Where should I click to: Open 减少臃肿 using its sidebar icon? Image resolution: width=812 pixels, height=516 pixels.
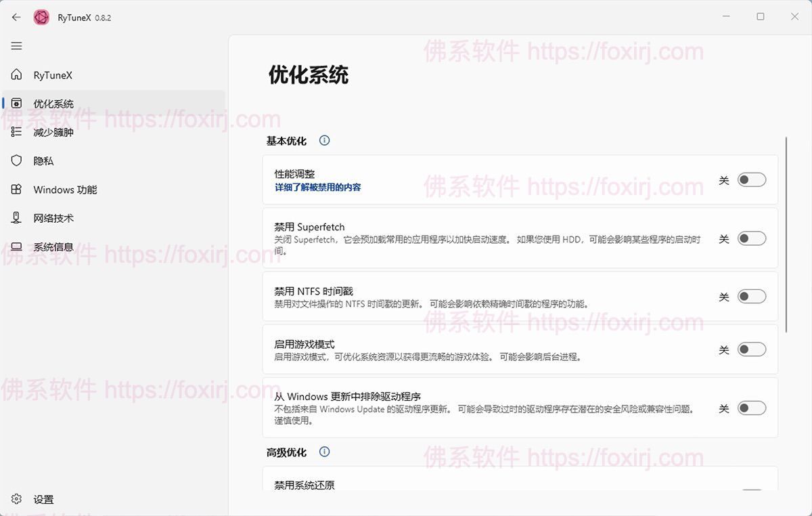[16, 131]
